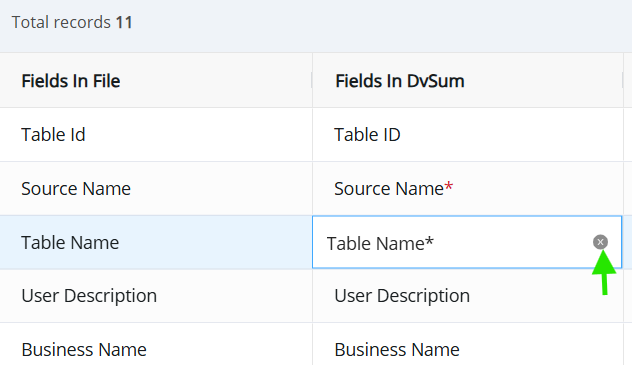Open the Source Name* DvSum mapping cell
The width and height of the screenshot is (632, 365).
coord(468,189)
